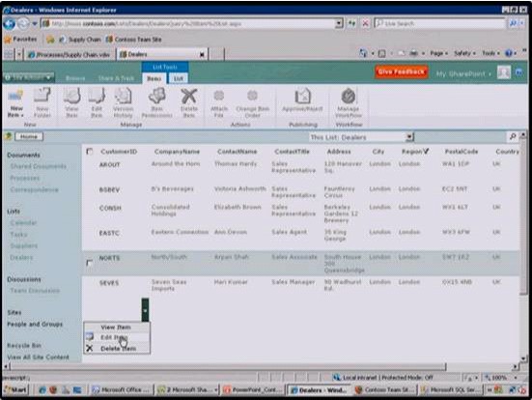The width and height of the screenshot is (532, 400).
Task: Click the vertical scrollbar down arrow
Action: pyautogui.click(x=523, y=358)
